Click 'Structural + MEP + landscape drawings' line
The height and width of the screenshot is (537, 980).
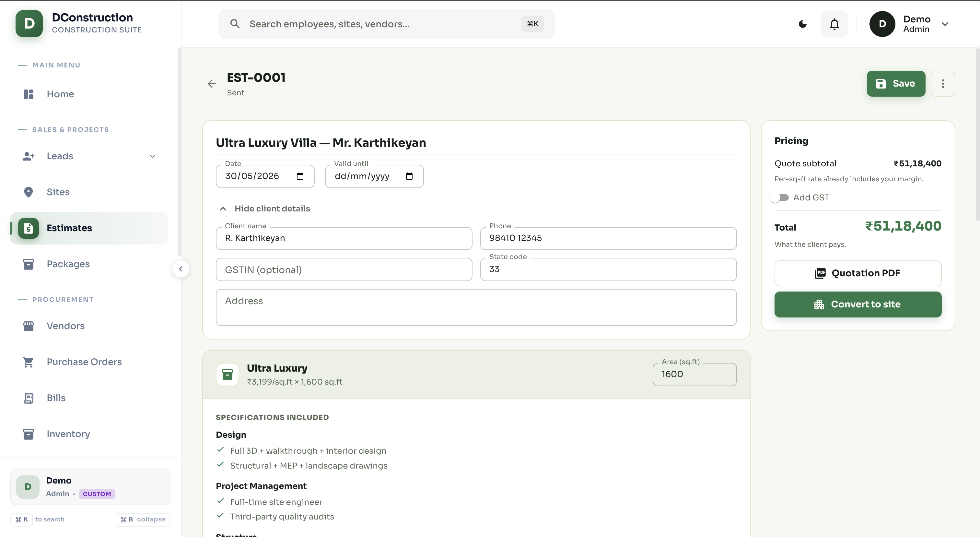tap(309, 466)
